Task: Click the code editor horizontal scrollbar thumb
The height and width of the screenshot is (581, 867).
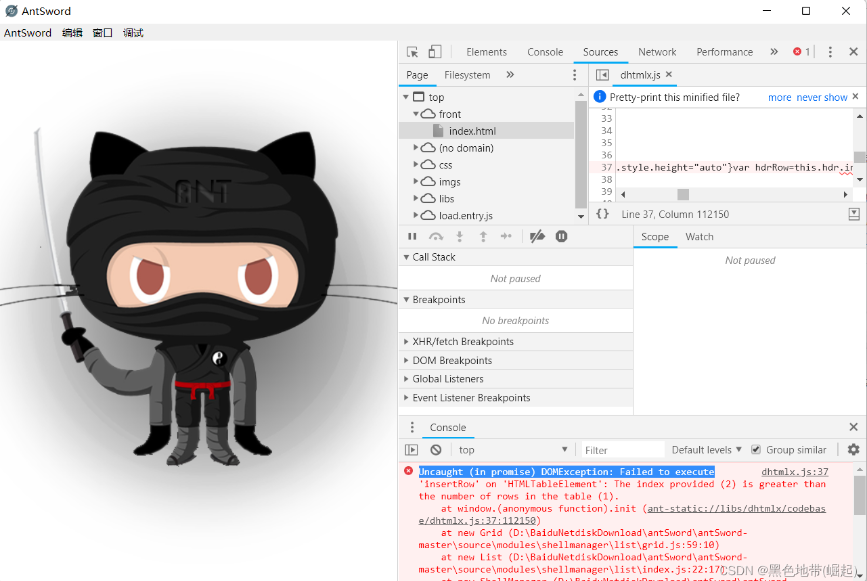Action: click(x=683, y=194)
